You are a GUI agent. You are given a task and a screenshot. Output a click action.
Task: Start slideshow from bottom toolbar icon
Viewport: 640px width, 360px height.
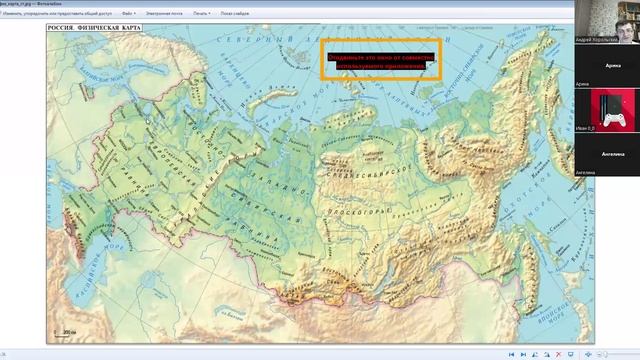[571, 355]
